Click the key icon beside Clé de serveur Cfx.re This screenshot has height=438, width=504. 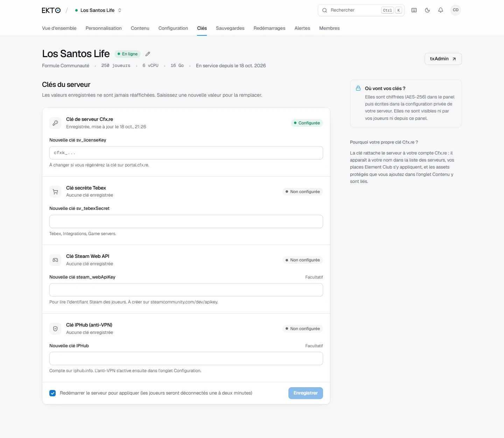(x=55, y=123)
